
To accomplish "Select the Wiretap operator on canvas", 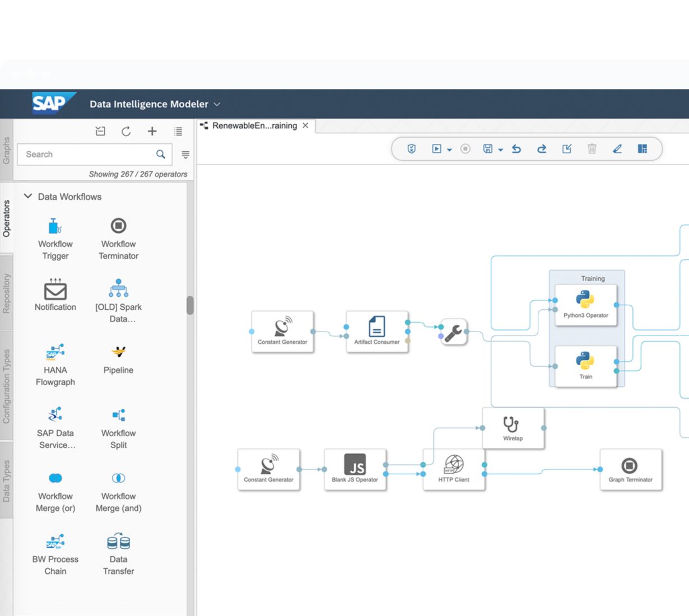I will 513,428.
